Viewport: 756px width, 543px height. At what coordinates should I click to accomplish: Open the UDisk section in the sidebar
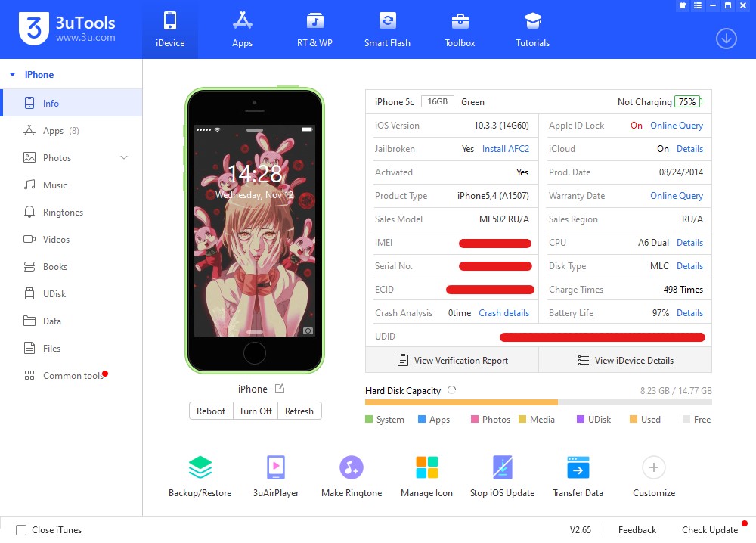pyautogui.click(x=57, y=293)
